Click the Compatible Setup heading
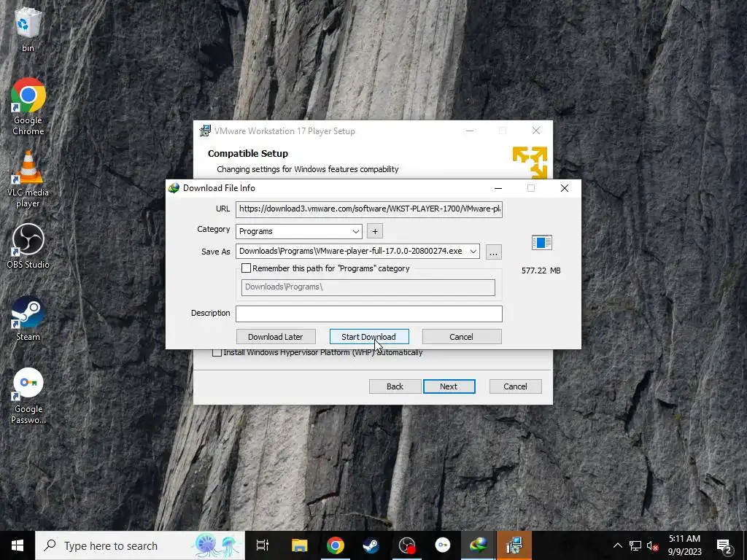Screen dimensions: 747x560 click(248, 153)
